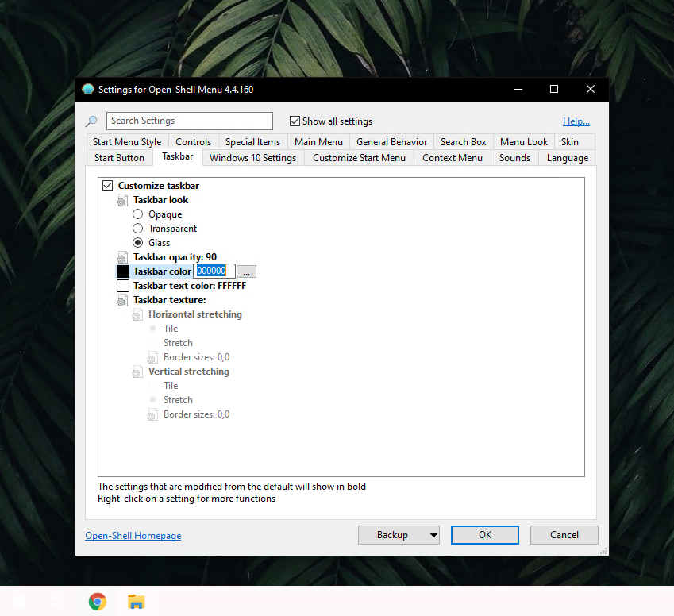Click the 'Taskbar look' label
Viewport: 674px width, 616px height.
tap(161, 200)
